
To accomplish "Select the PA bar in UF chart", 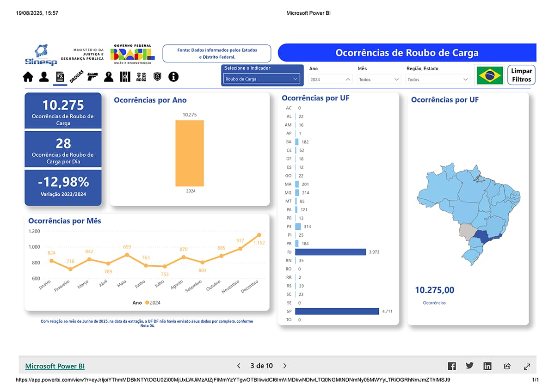I will click(296, 210).
